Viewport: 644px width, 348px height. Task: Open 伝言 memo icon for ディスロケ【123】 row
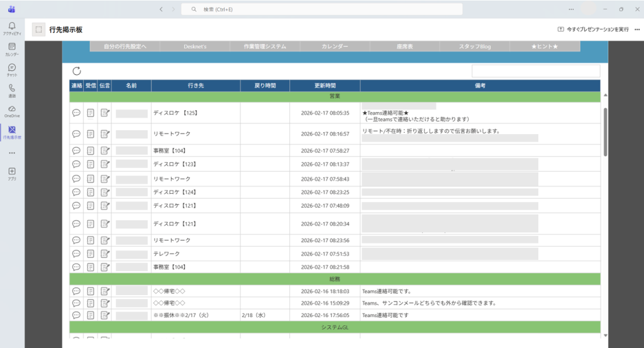104,164
